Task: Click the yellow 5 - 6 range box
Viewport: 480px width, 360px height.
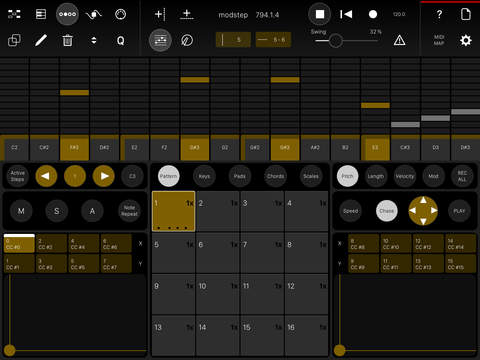Action: click(x=273, y=40)
